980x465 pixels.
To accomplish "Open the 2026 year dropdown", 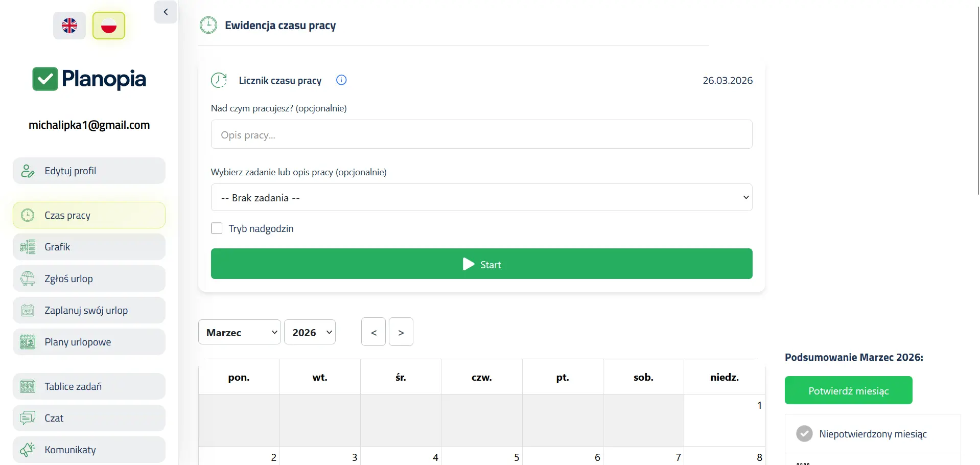I will [x=310, y=333].
